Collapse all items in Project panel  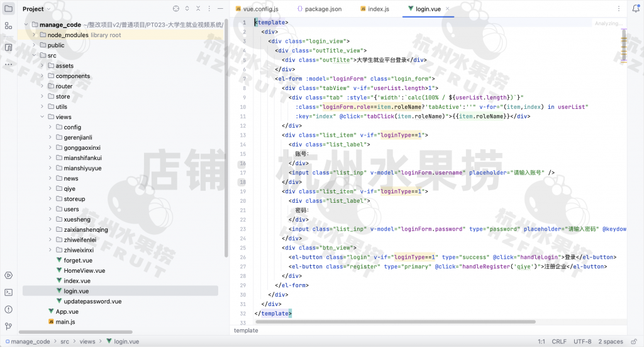[199, 9]
